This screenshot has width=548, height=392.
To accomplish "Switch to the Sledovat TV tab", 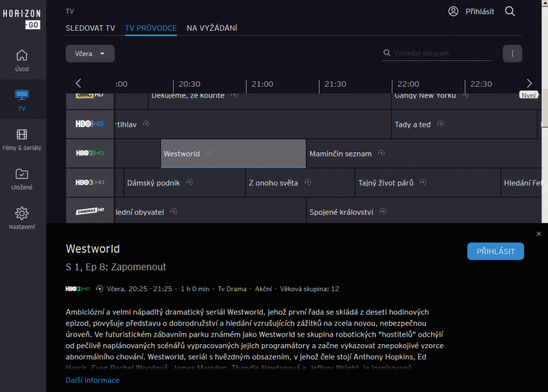I will pos(90,28).
